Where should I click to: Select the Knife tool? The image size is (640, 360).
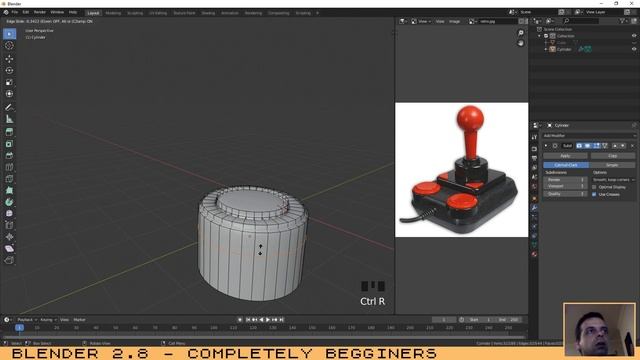click(9, 179)
